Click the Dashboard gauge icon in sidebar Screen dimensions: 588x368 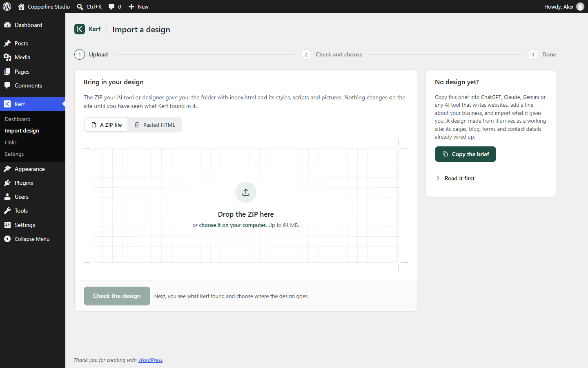click(x=7, y=25)
